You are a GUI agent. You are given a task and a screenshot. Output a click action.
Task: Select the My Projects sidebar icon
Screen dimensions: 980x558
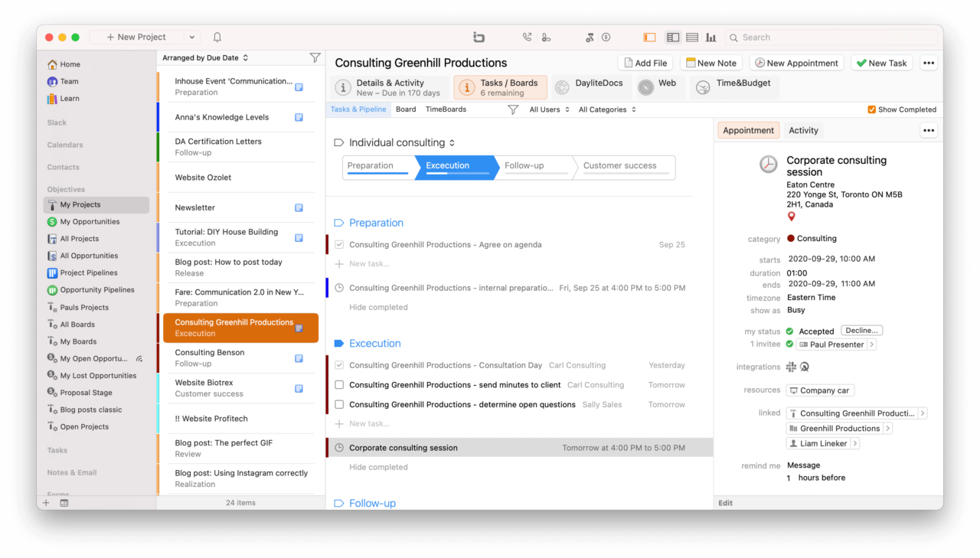tap(52, 204)
